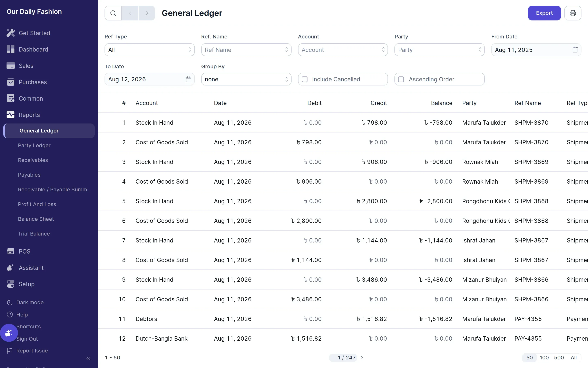588x368 pixels.
Task: Open the Group By dropdown
Action: (246, 79)
